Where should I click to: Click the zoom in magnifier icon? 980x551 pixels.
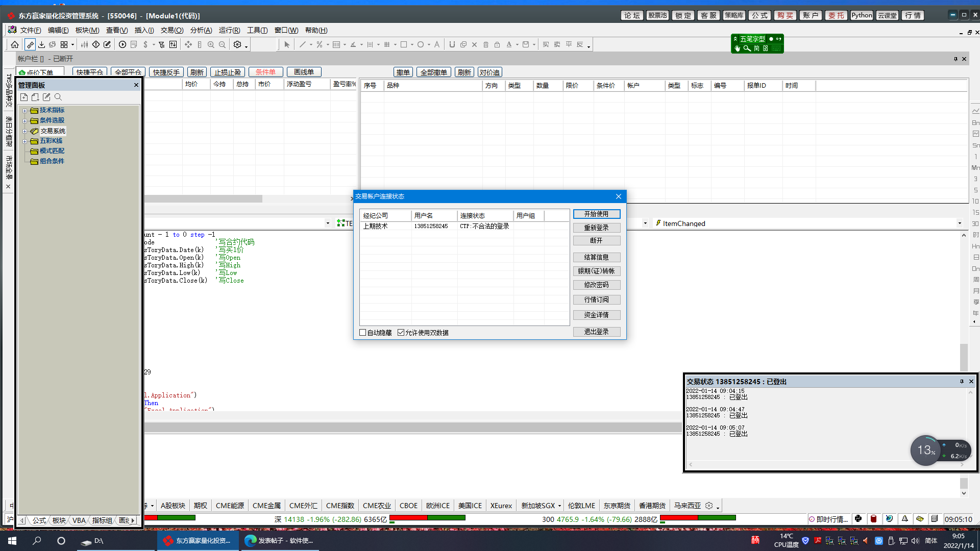[x=211, y=45]
